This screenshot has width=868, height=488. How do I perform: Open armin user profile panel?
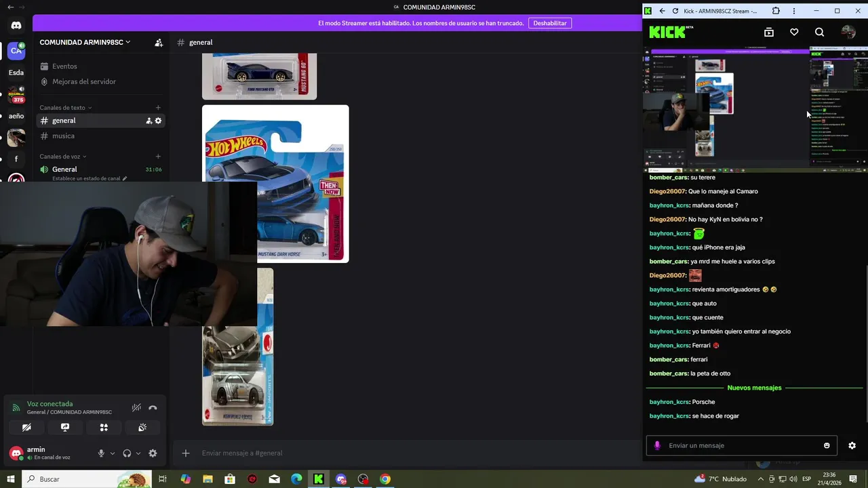pos(47,453)
